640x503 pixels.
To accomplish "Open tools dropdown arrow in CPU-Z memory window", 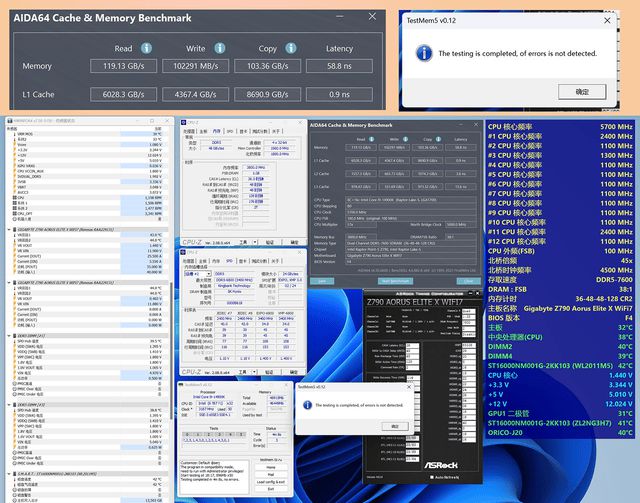I will (255, 243).
